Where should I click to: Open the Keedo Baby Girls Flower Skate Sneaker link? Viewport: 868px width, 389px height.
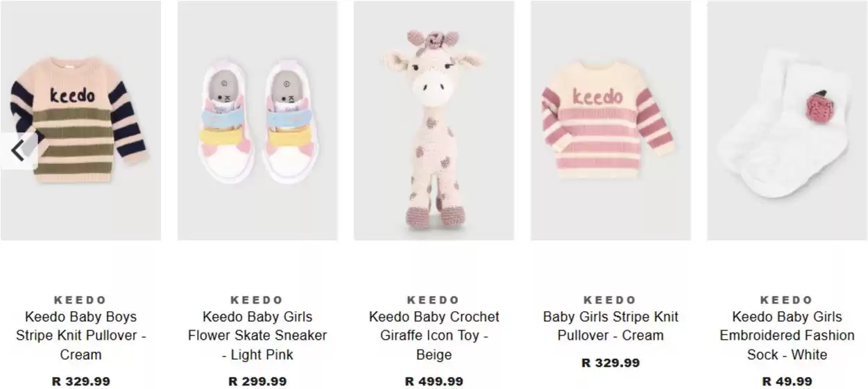click(257, 336)
